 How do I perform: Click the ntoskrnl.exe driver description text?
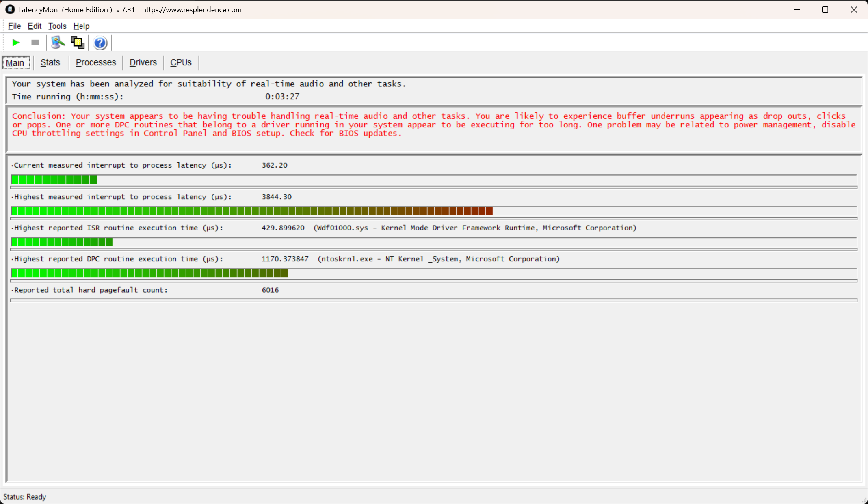point(439,259)
